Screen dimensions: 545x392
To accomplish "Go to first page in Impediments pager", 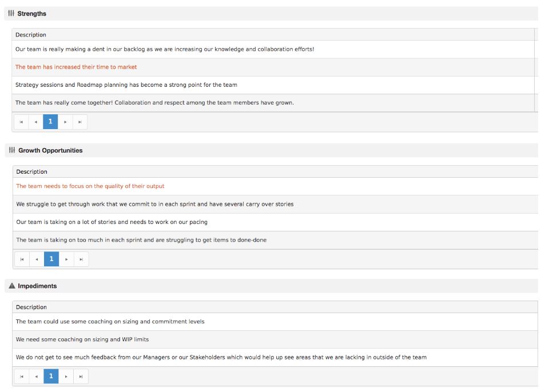I will point(22,377).
